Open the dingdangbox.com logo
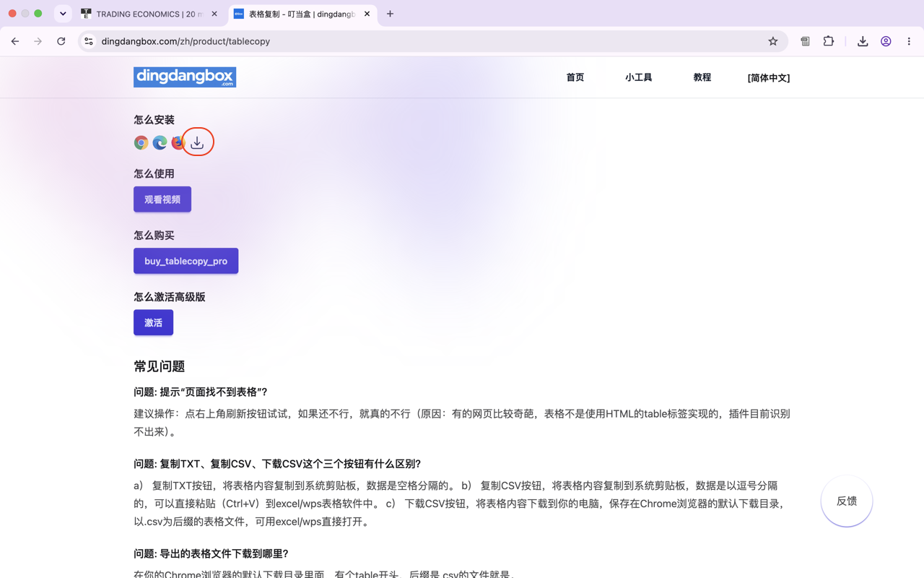The width and height of the screenshot is (924, 578). (x=185, y=77)
